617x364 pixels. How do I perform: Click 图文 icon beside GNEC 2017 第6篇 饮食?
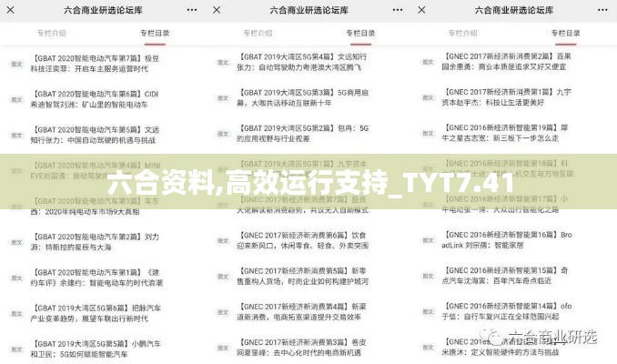(x=223, y=240)
